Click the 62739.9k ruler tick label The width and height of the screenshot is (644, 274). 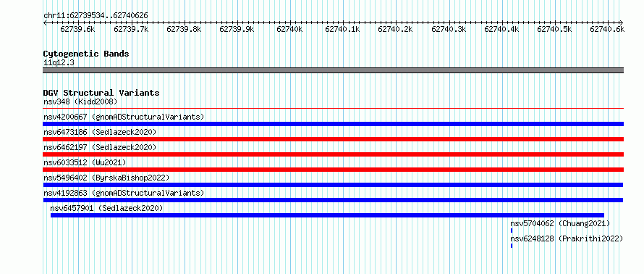click(x=237, y=29)
